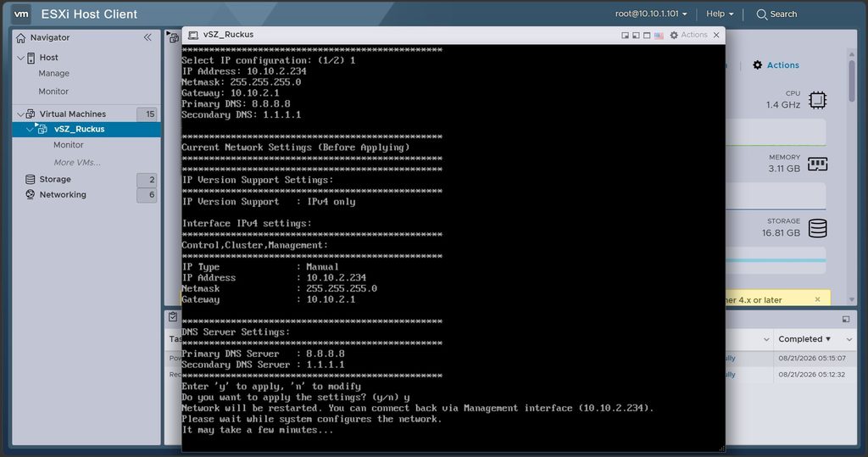Click the vSZ_Ruckus console window title
Screen dimensions: 868x457
pos(228,35)
